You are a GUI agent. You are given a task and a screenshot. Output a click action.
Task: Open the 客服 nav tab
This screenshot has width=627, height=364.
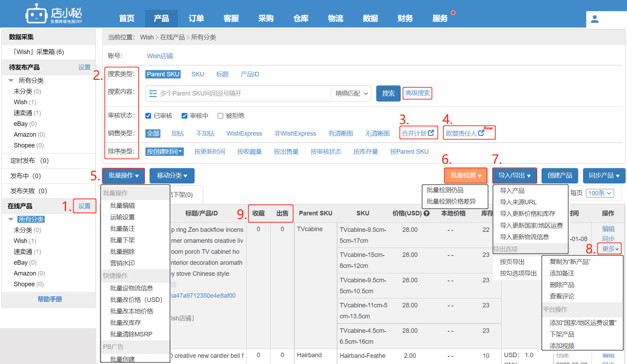coord(231,18)
